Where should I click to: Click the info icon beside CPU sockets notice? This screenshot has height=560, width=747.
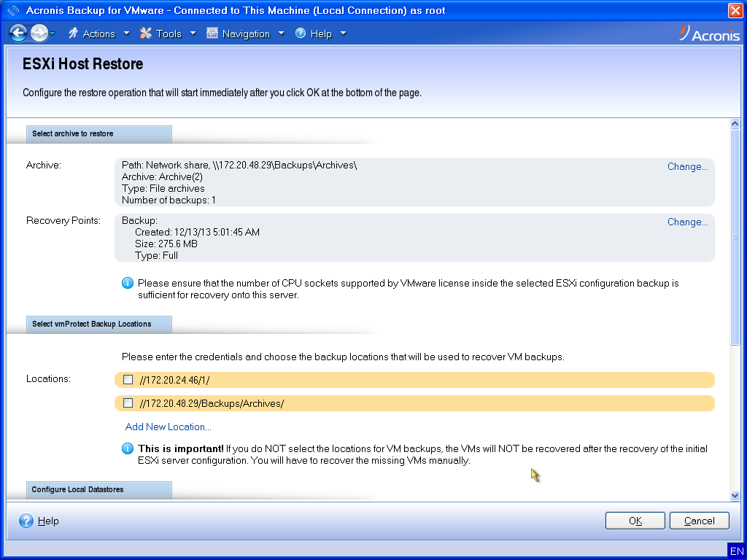click(128, 283)
